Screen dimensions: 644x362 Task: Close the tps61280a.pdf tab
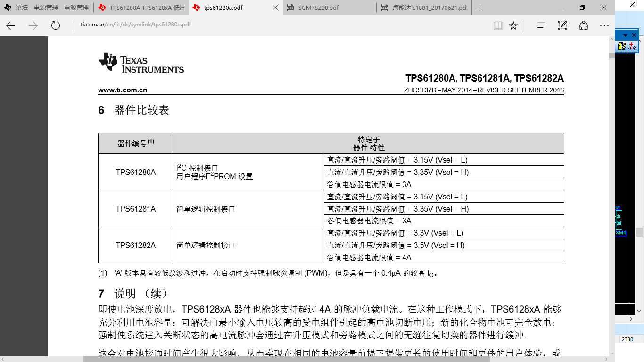click(276, 8)
